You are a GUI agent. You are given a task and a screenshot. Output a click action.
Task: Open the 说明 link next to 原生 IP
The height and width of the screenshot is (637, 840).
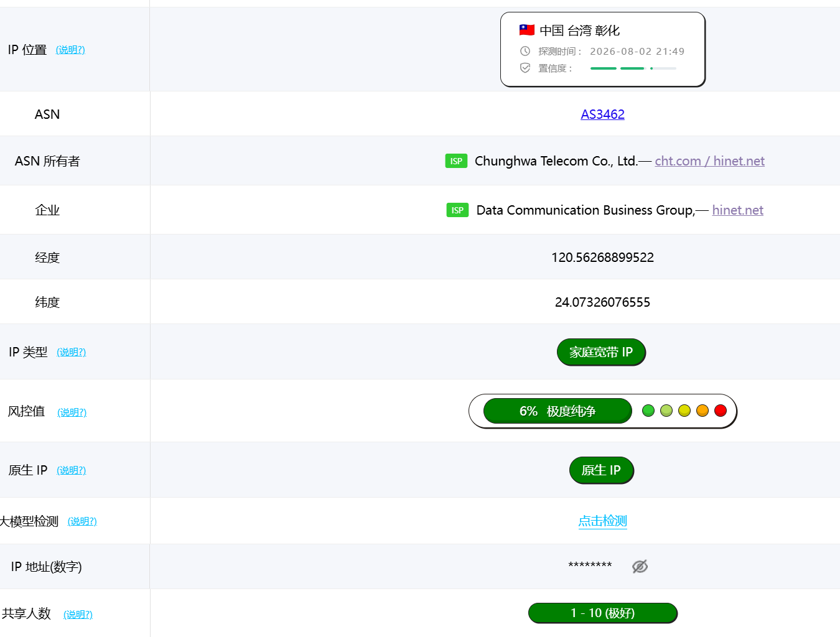[x=72, y=470]
